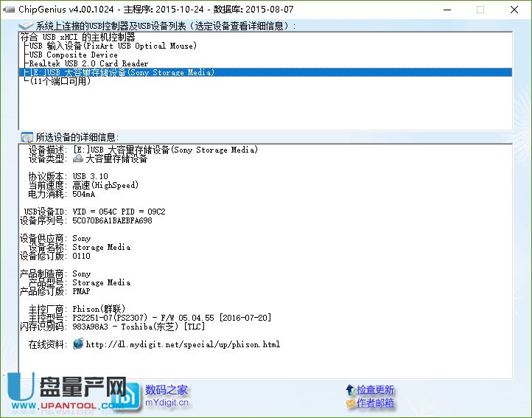Click the (11个端口可用) entry
This screenshot has width=532, height=418.
[x=60, y=81]
